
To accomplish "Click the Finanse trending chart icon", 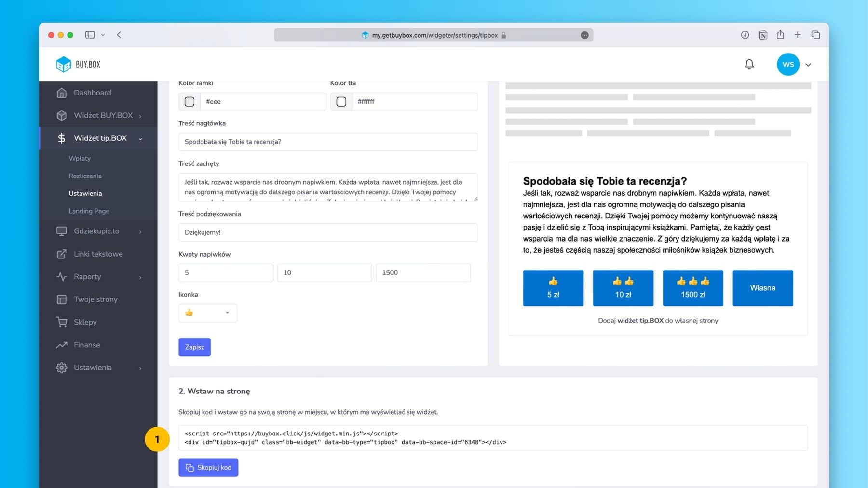I will click(62, 345).
